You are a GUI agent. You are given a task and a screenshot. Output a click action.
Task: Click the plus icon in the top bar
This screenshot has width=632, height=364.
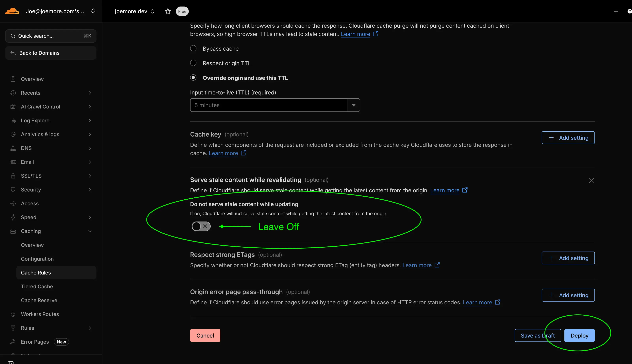click(x=616, y=11)
